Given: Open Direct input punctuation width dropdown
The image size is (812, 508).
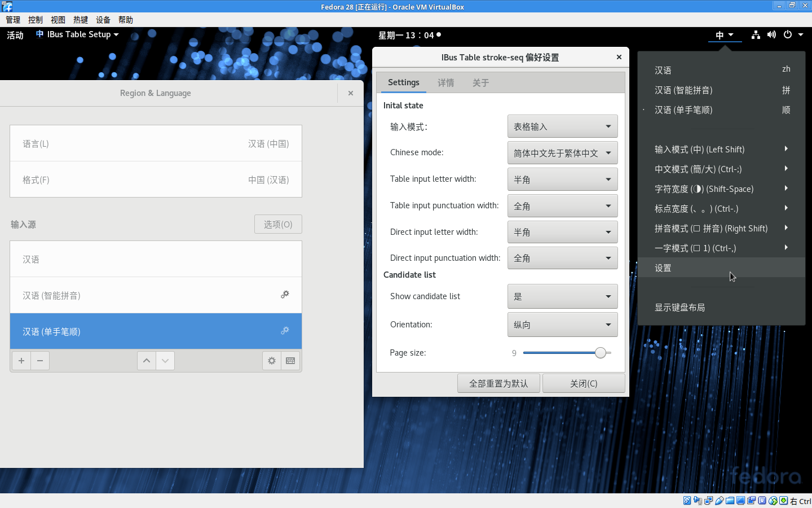Looking at the screenshot, I should [563, 258].
